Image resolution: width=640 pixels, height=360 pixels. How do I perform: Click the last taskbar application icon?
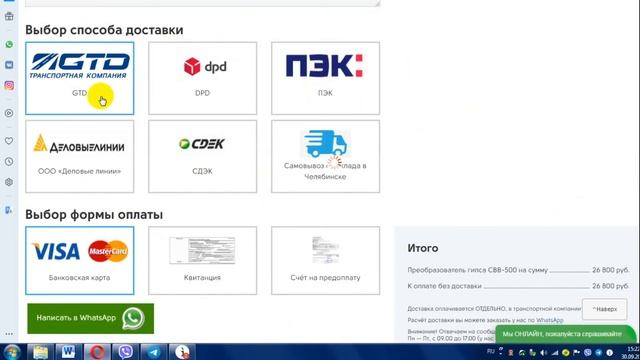[182, 352]
